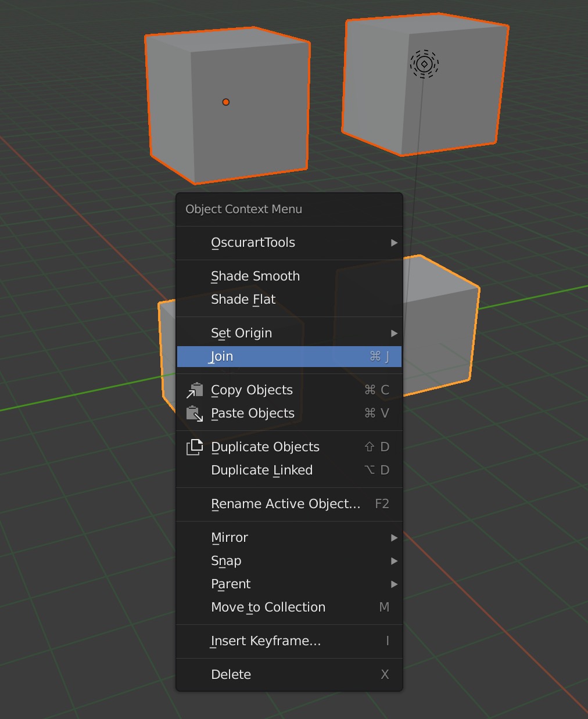Open the Parent submenu
588x719 pixels.
(289, 584)
